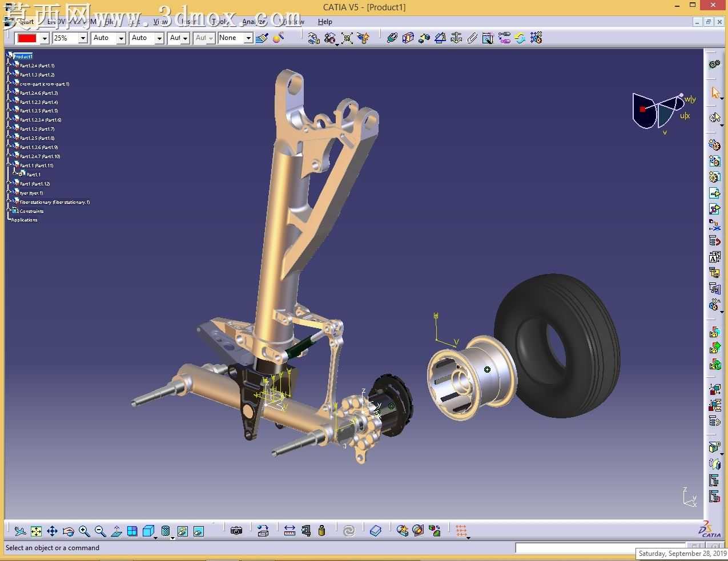
Task: Expand the Part1.2.4 (Part1.1) node
Action: coord(9,64)
